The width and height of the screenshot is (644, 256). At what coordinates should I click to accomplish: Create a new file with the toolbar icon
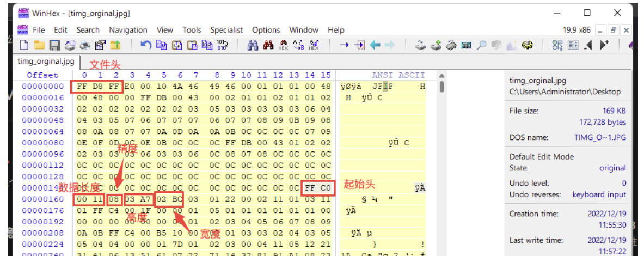pyautogui.click(x=23, y=46)
